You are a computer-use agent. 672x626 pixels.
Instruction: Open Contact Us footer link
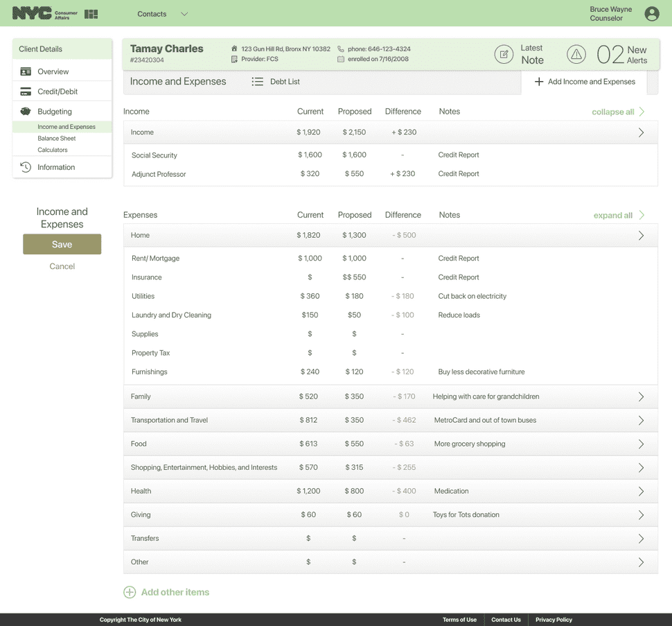pos(506,620)
